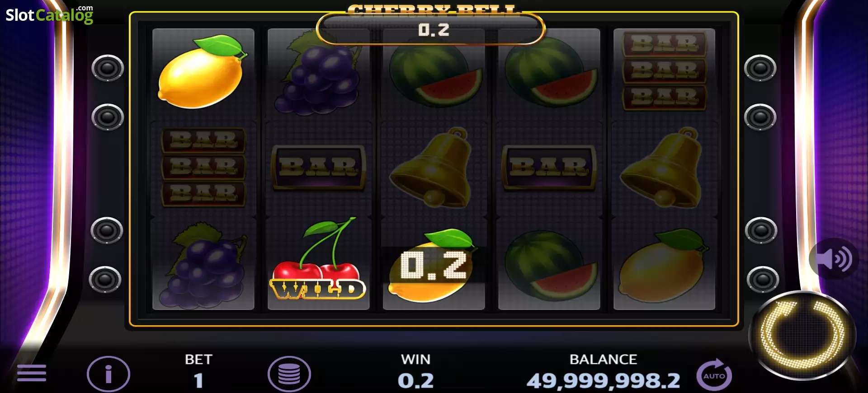Viewport: 868px width, 393px height.
Task: Click the bottom-right payline indicator knob
Action: [763, 280]
